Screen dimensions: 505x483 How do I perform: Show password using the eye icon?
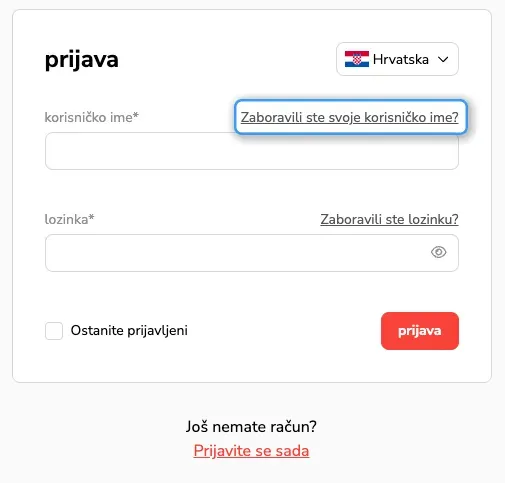438,252
